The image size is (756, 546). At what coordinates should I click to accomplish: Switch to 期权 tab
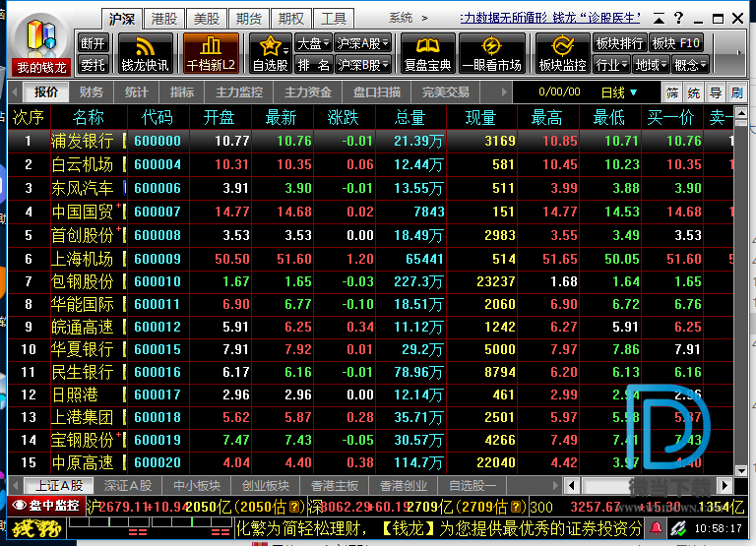coord(291,19)
